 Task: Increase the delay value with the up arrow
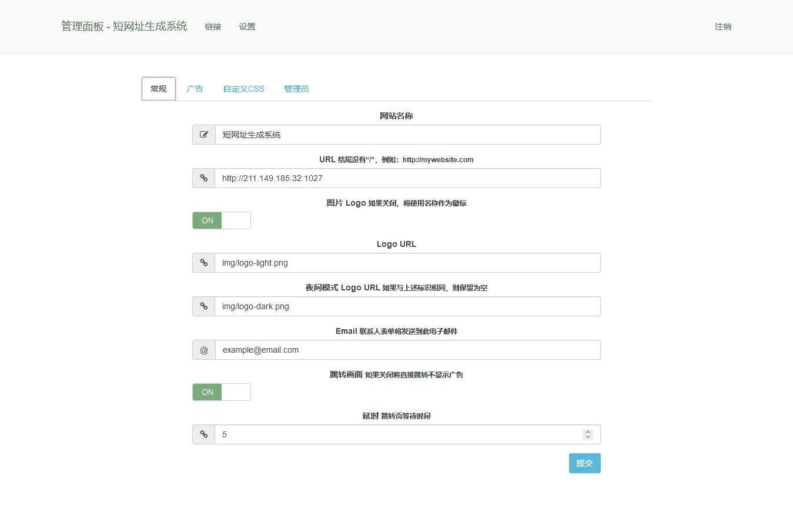click(x=587, y=431)
